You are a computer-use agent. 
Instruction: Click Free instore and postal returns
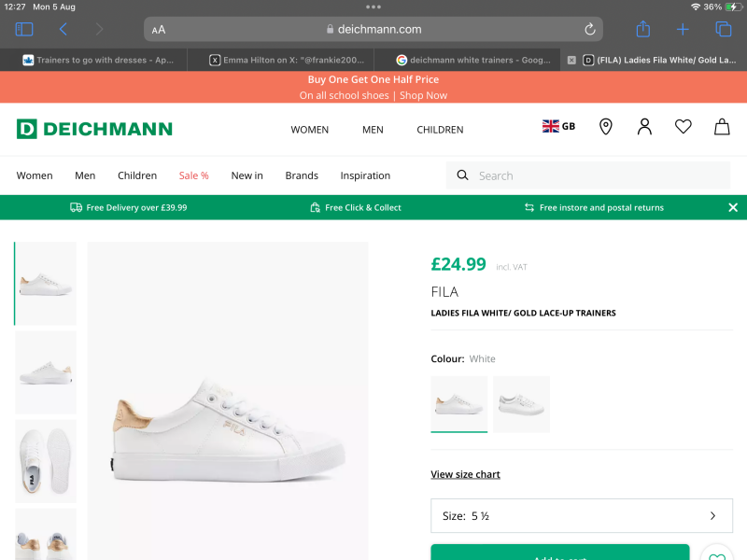click(594, 207)
